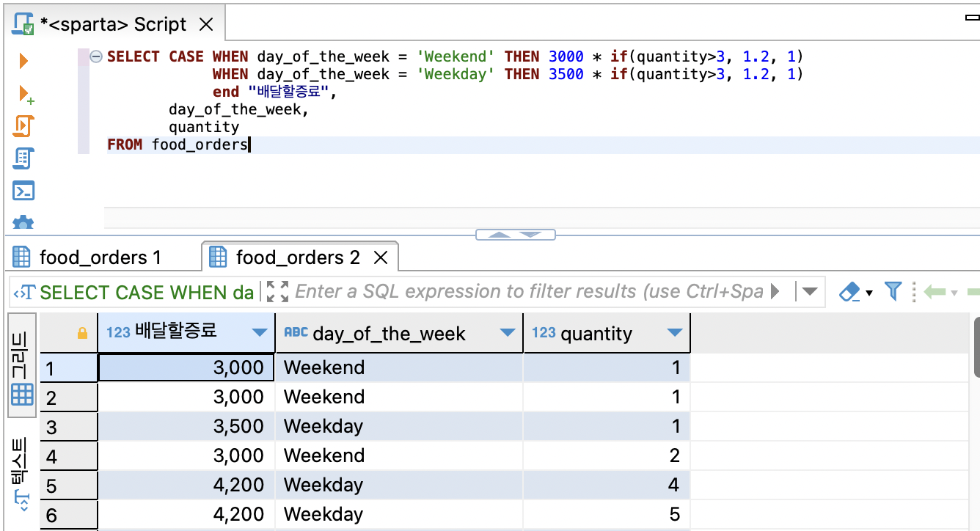The height and width of the screenshot is (531, 980).
Task: Open the explain execution plan icon
Action: coord(23,158)
